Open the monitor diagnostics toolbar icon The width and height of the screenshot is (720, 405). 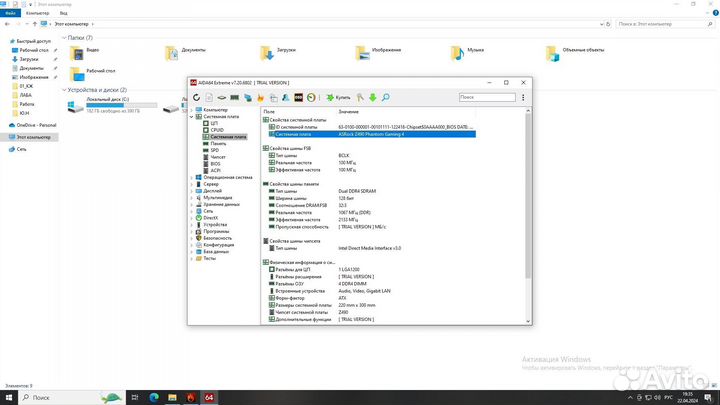click(x=273, y=97)
